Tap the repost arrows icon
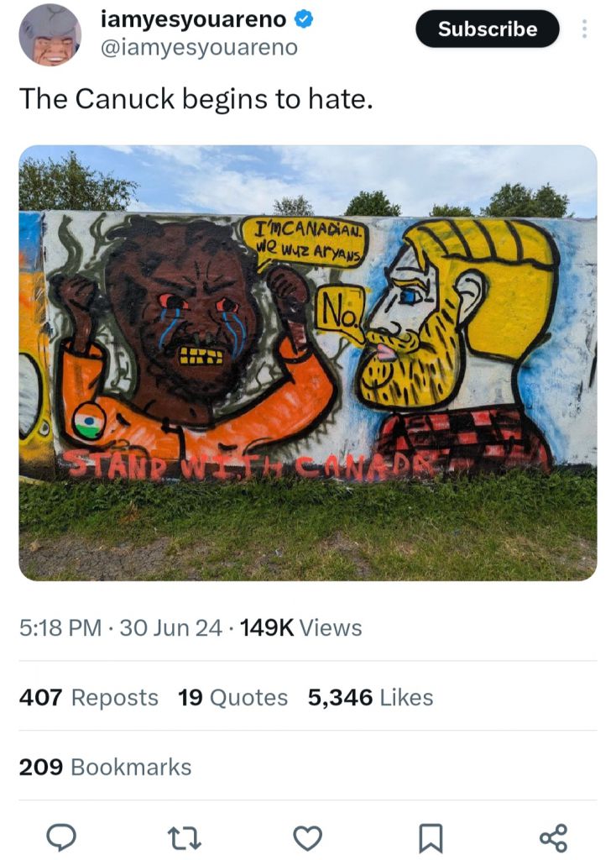The image size is (616, 860). pyautogui.click(x=184, y=839)
